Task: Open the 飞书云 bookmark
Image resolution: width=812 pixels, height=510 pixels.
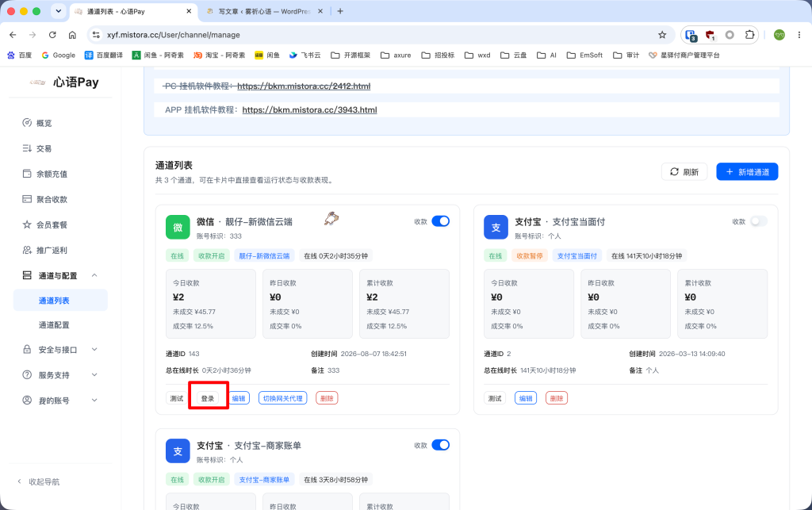Action: tap(305, 55)
